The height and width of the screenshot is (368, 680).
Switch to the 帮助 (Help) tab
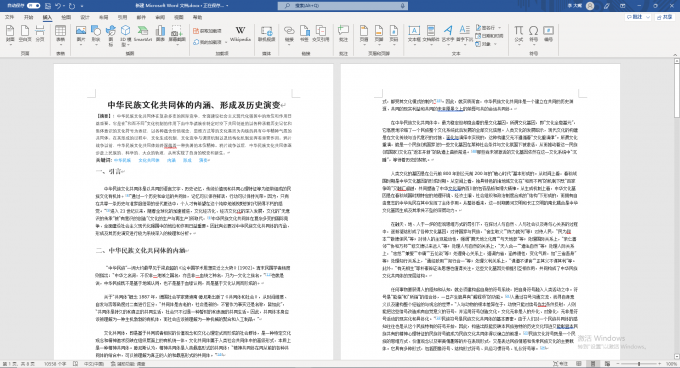197,17
